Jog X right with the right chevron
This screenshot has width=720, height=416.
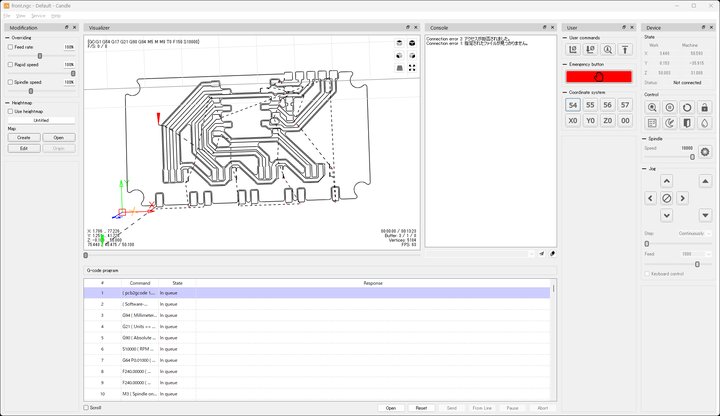(x=683, y=198)
